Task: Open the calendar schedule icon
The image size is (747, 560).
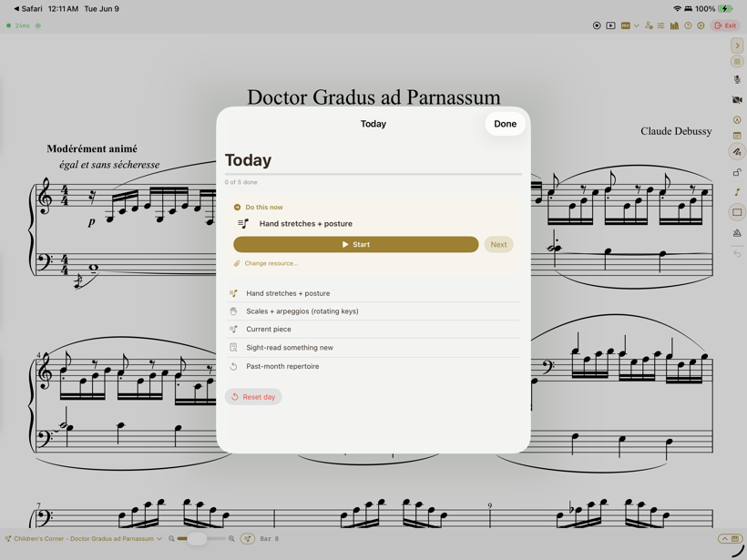Action: coord(738,136)
